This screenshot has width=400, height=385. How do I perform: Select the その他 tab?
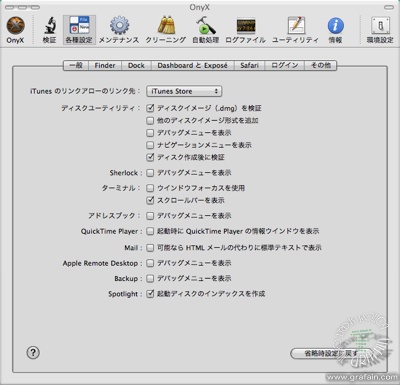point(321,65)
